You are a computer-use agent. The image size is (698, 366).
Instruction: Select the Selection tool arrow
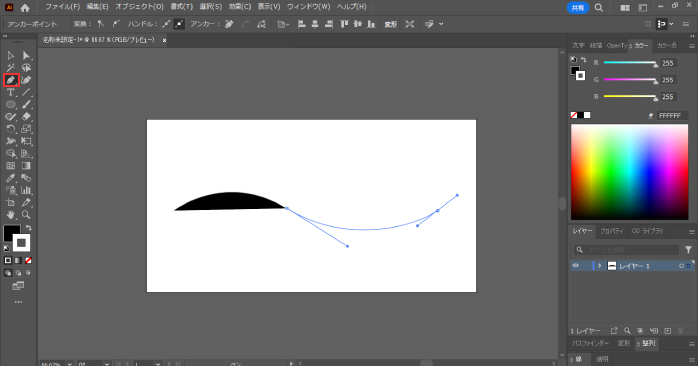[x=11, y=56]
